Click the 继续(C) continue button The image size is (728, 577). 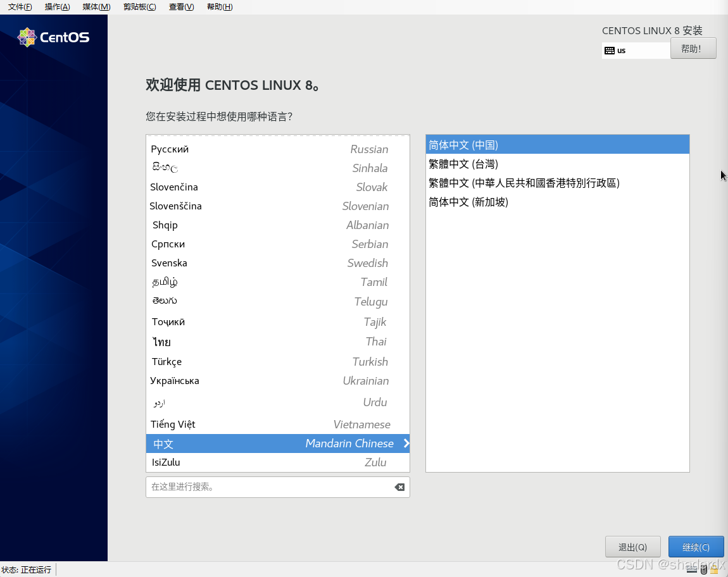click(x=696, y=547)
